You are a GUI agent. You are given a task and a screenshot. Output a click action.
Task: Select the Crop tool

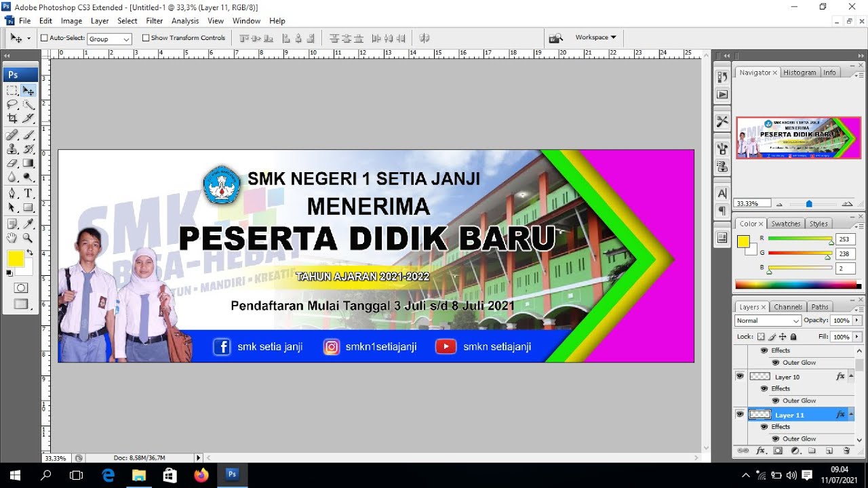pos(12,119)
